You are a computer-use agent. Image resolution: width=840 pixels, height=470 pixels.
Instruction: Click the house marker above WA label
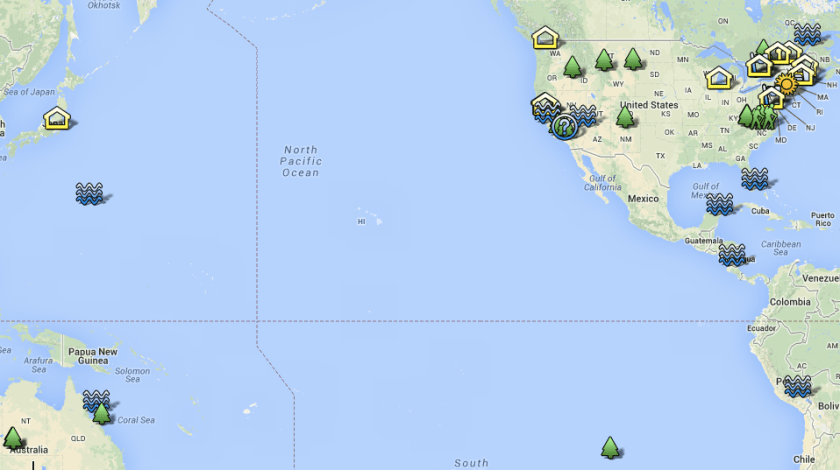coord(545,38)
